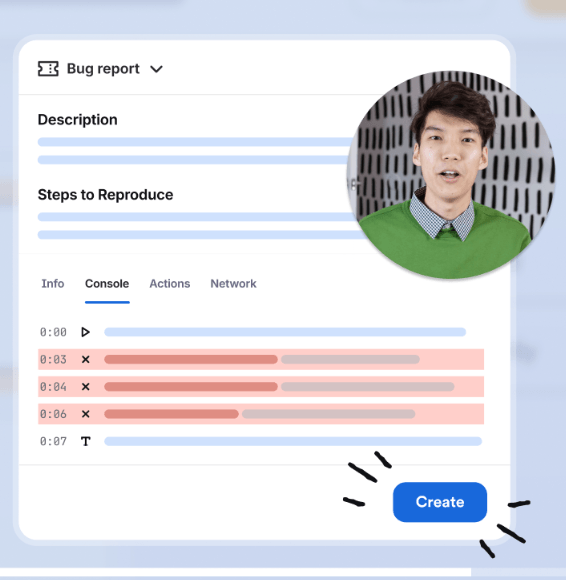The height and width of the screenshot is (580, 566).
Task: Open the Network tab
Action: click(x=233, y=284)
